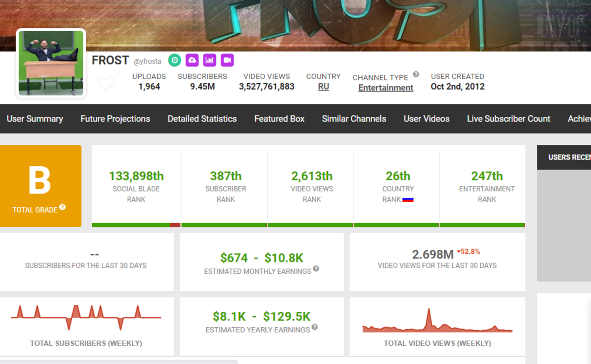Switch to the Future Projections tab

pyautogui.click(x=115, y=119)
